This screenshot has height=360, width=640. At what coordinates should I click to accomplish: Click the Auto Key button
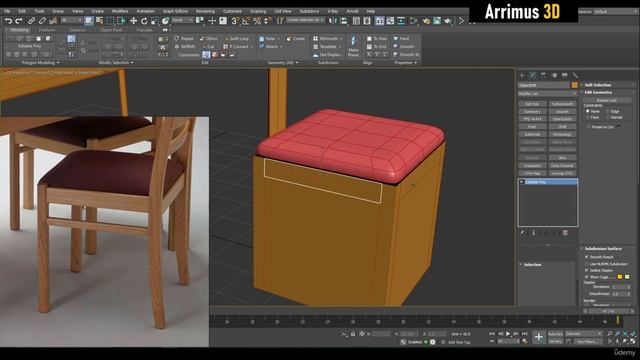pyautogui.click(x=555, y=334)
